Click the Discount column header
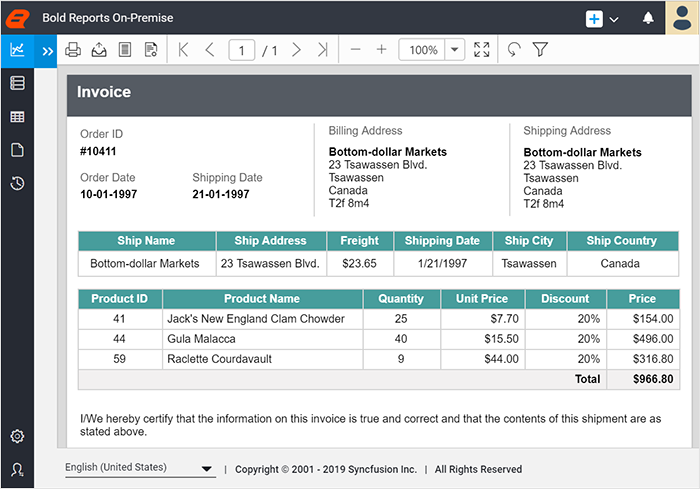700x489 pixels. [565, 299]
